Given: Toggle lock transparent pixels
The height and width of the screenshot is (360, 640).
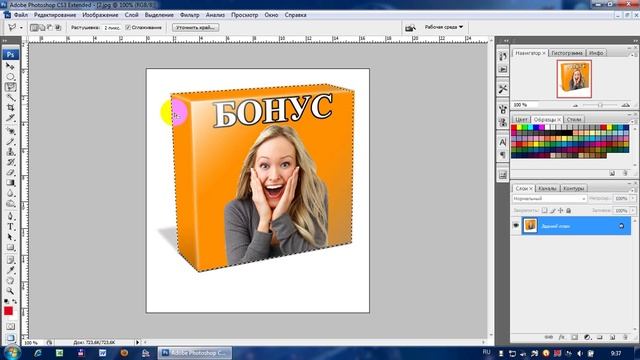Looking at the screenshot, I should coord(544,211).
